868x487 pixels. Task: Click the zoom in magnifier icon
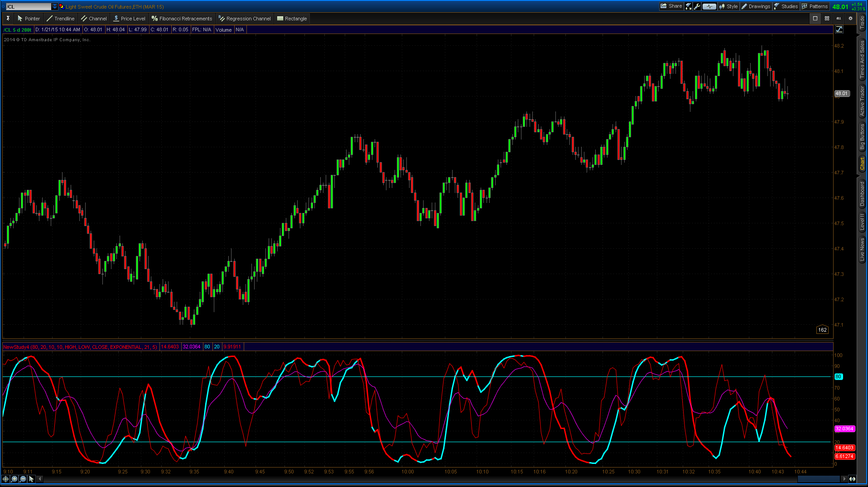[14, 479]
